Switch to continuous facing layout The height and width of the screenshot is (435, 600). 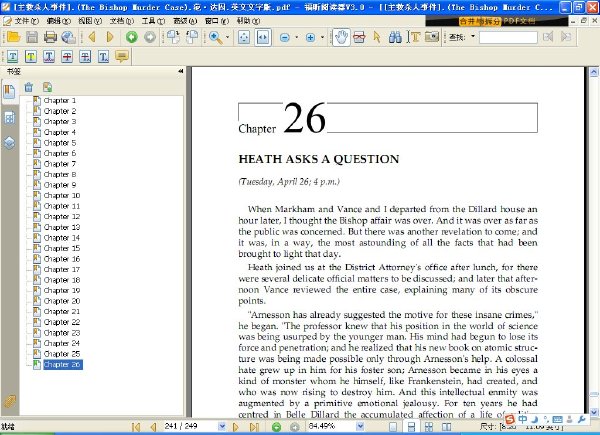click(x=446, y=427)
